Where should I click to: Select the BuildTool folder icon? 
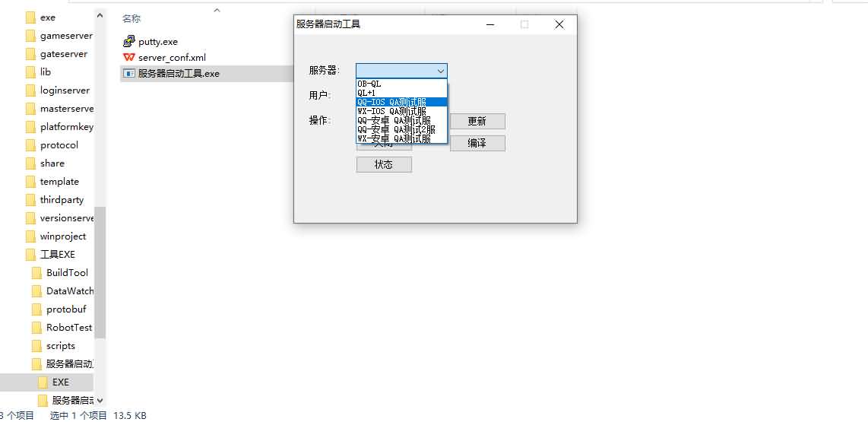coord(36,272)
